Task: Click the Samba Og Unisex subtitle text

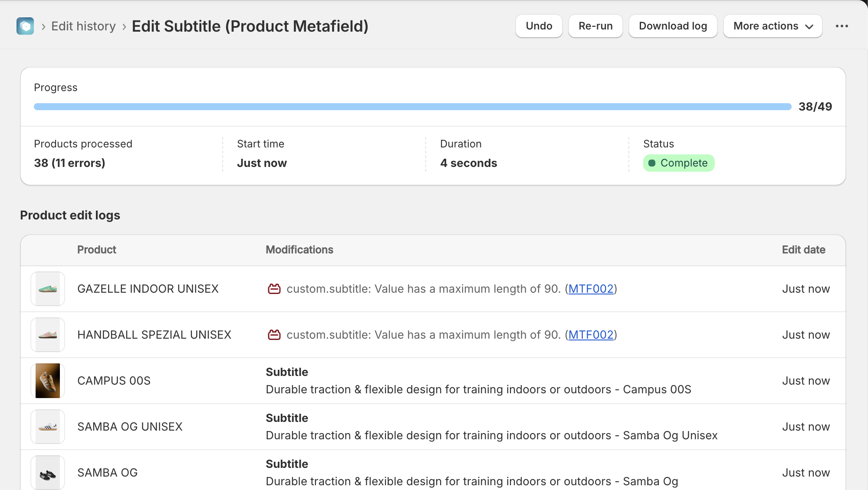Action: click(x=492, y=435)
